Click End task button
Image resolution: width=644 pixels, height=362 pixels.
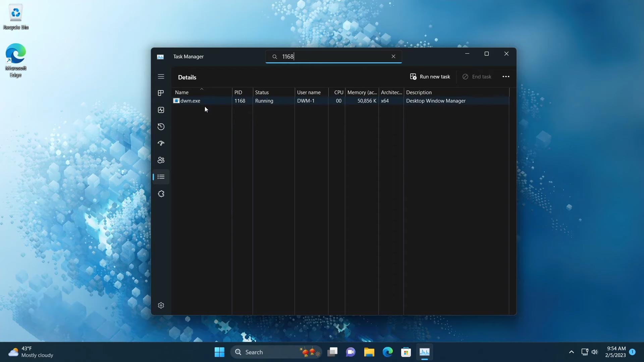(x=477, y=77)
